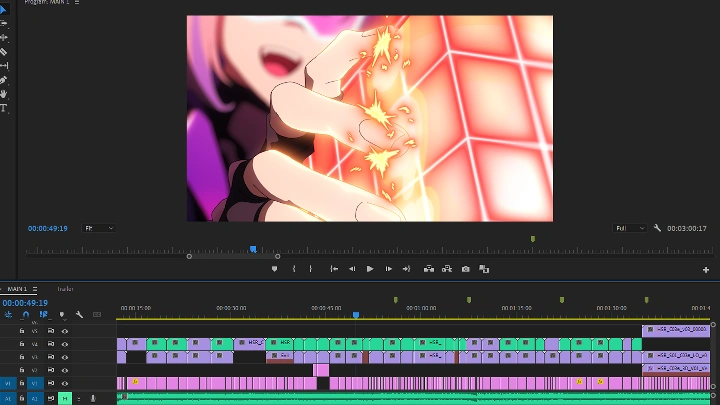The width and height of the screenshot is (720, 405).
Task: Click the timeline playhead position timecode
Action: [x=25, y=303]
